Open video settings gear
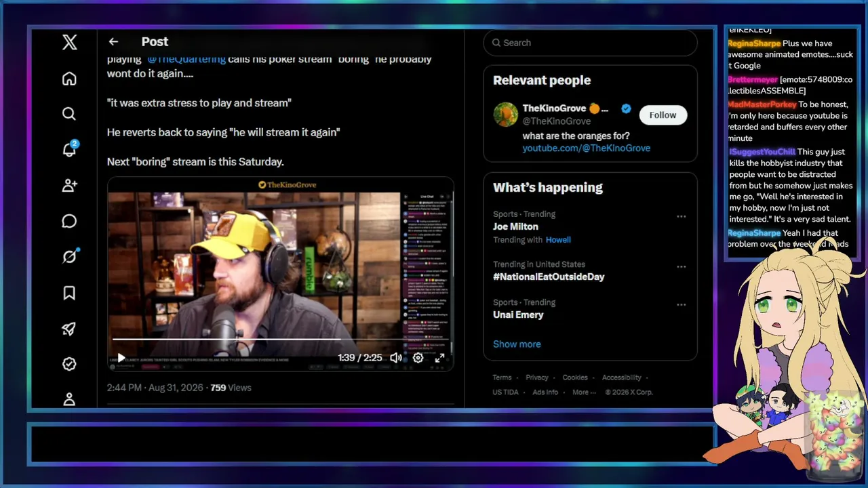Screen dimensions: 868x488 click(418, 358)
